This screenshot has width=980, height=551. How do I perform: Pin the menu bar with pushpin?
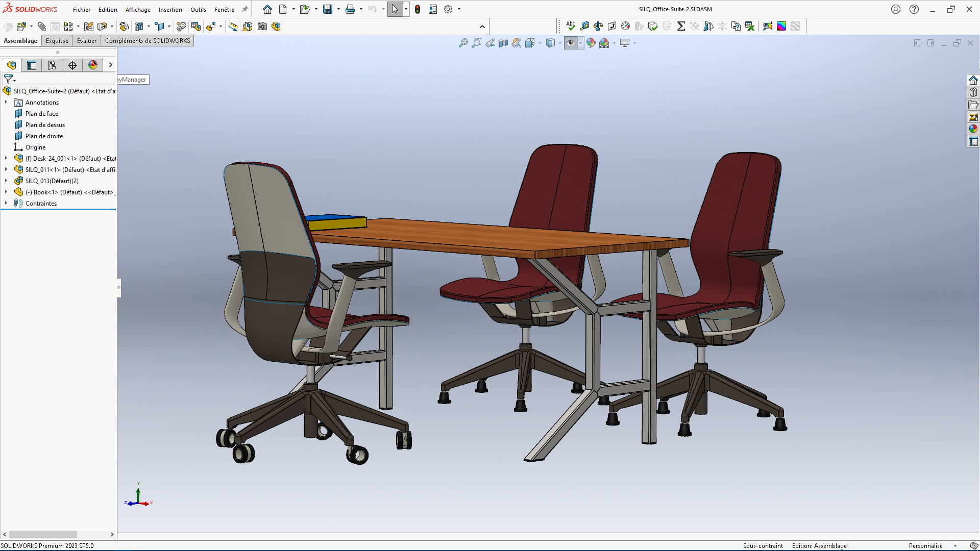245,9
